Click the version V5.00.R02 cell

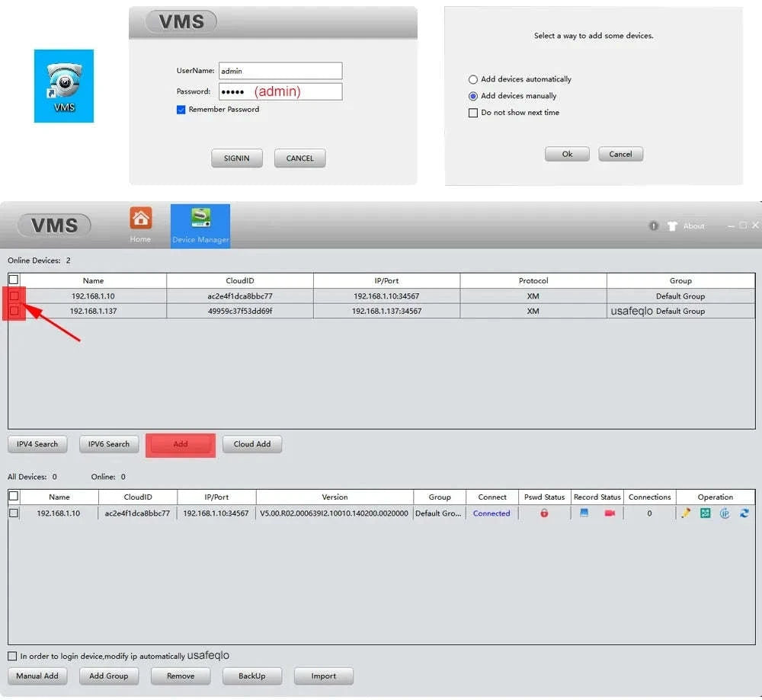(335, 513)
